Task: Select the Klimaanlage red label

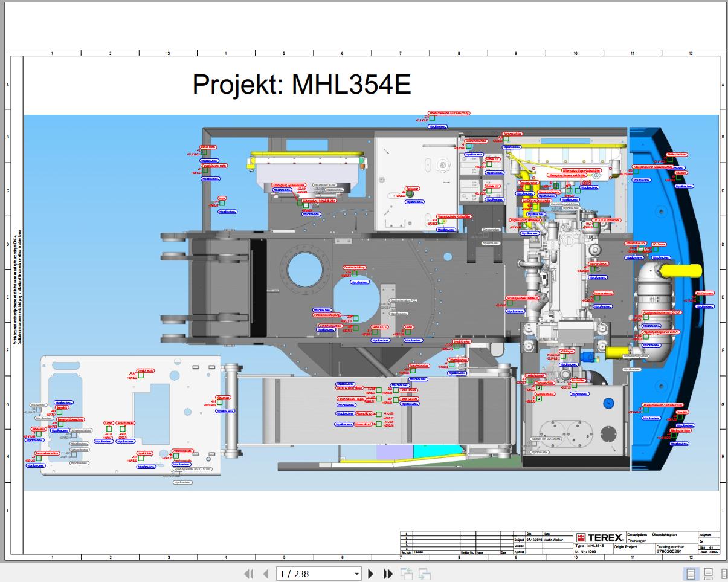Action: 223,398
